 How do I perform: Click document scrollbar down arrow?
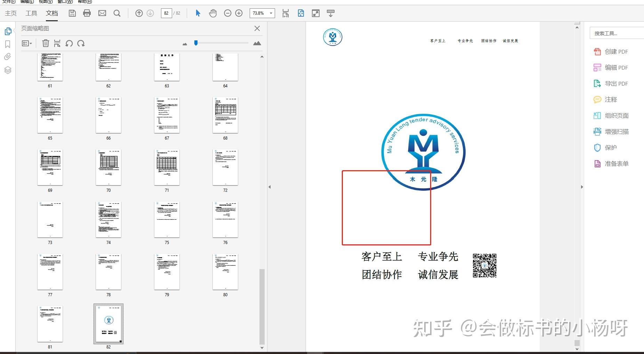pyautogui.click(x=577, y=349)
